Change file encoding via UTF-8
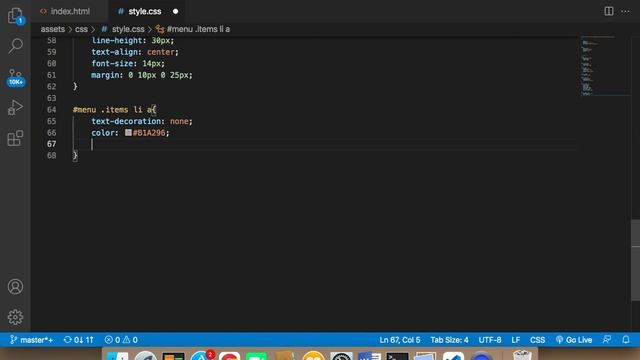The image size is (640, 360). [x=490, y=340]
